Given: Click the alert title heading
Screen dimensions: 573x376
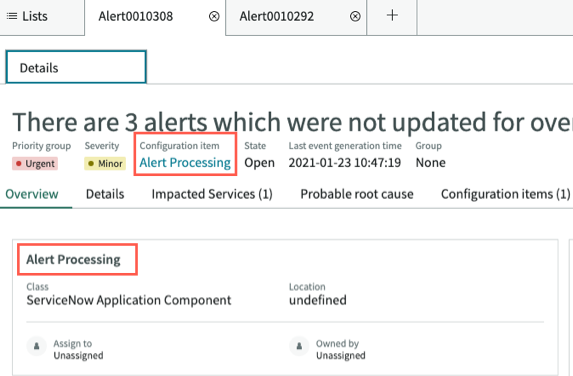Looking at the screenshot, I should (292, 122).
